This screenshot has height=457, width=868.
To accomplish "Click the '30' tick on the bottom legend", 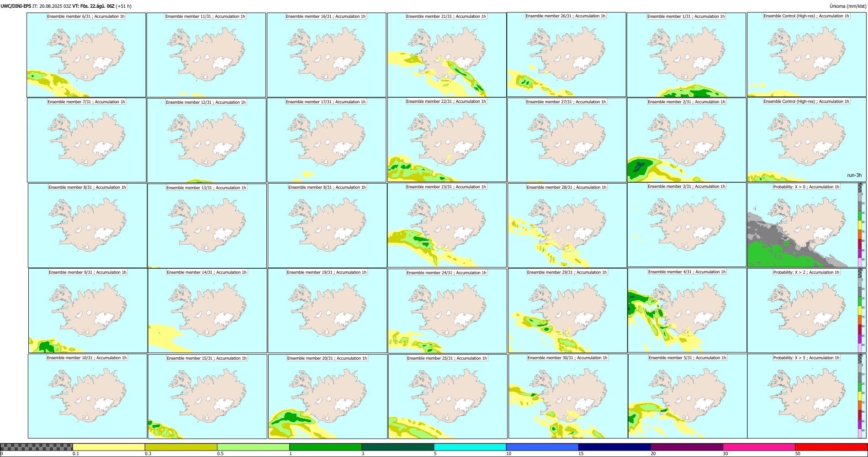I will [725, 454].
